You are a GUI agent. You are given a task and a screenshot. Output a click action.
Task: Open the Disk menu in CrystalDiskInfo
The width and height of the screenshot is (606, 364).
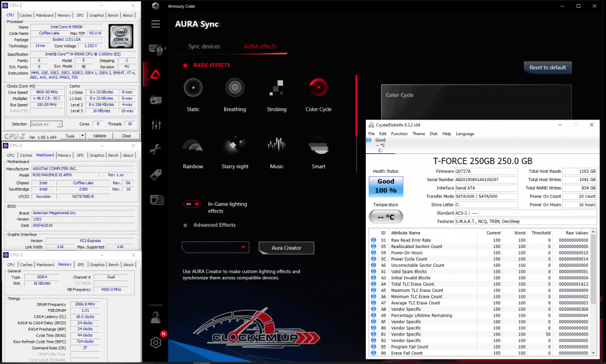click(x=433, y=134)
